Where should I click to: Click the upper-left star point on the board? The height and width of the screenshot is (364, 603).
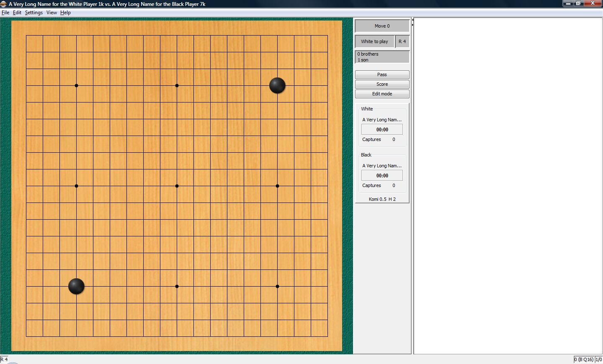(x=76, y=85)
